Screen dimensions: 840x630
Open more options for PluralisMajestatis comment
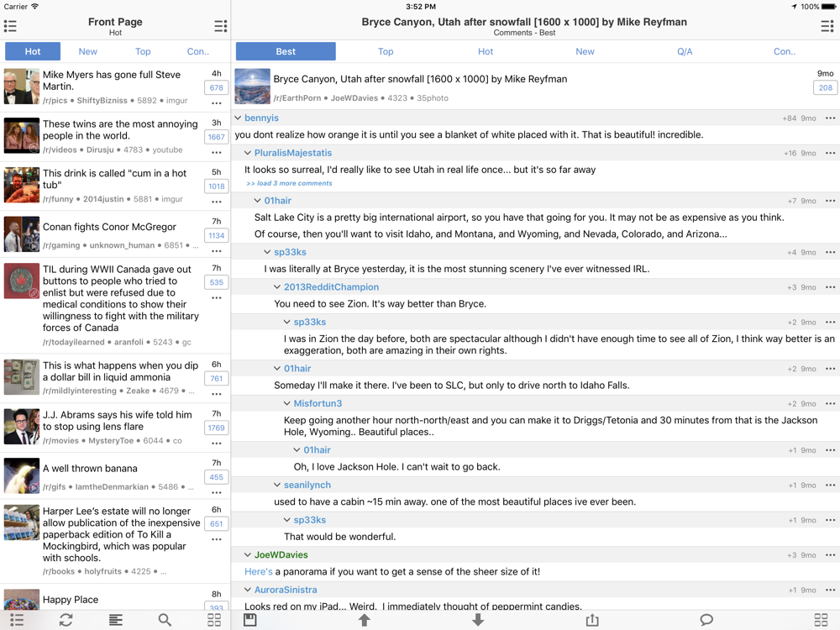[831, 153]
